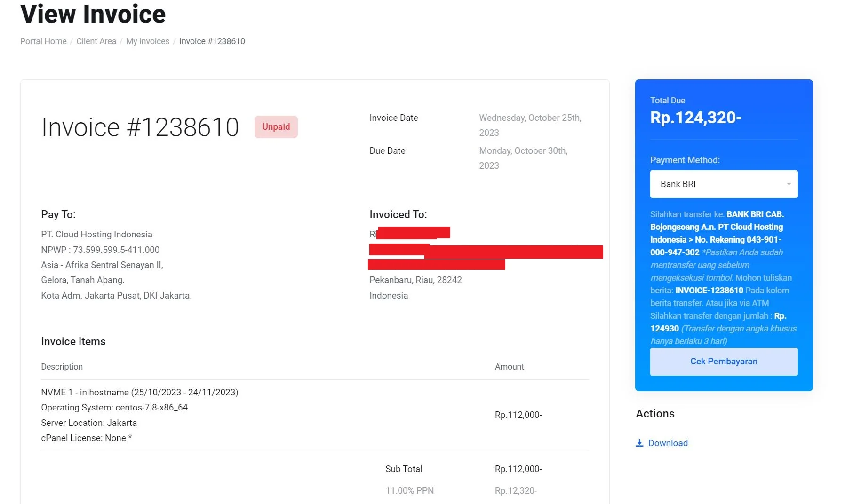Click the Invoice #1238610 heading
The width and height of the screenshot is (845, 504).
[140, 126]
